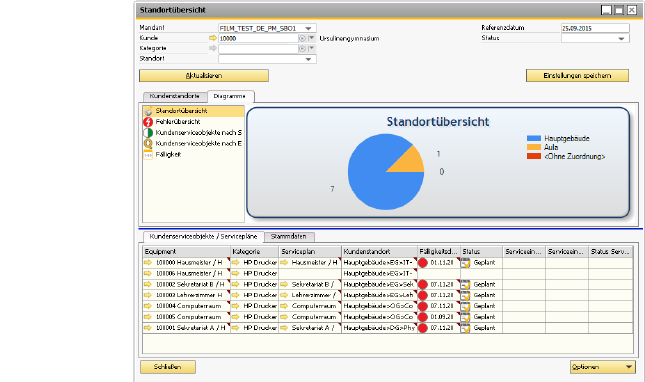Click blue Hauptgebäude legend swatch
The image size is (645, 382).
[534, 138]
